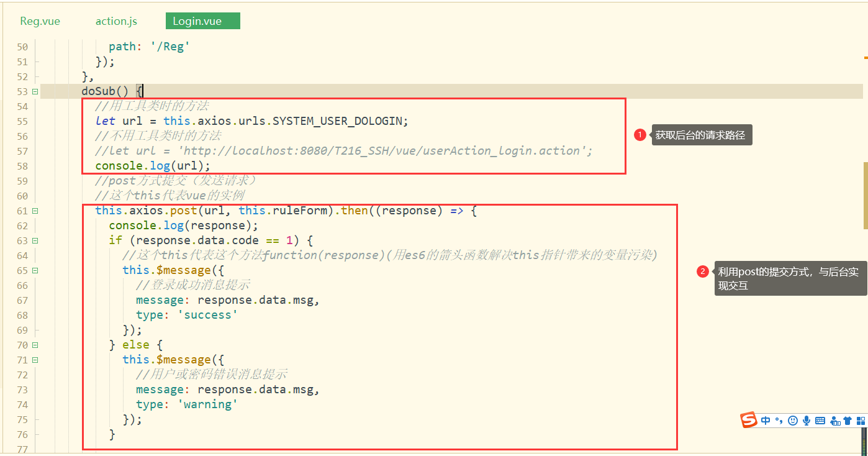Collapse the doSub() fold at line 53
Image resolution: width=868 pixels, height=456 pixels.
(x=35, y=91)
